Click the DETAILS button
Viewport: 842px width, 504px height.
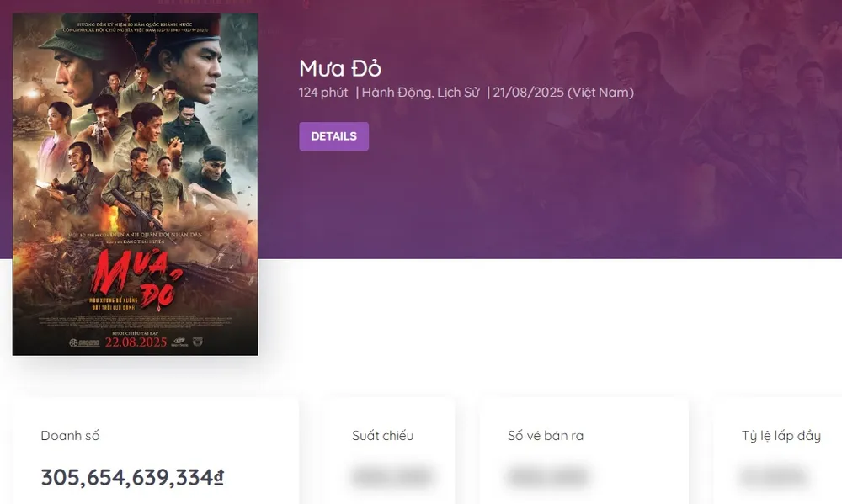[x=333, y=136]
